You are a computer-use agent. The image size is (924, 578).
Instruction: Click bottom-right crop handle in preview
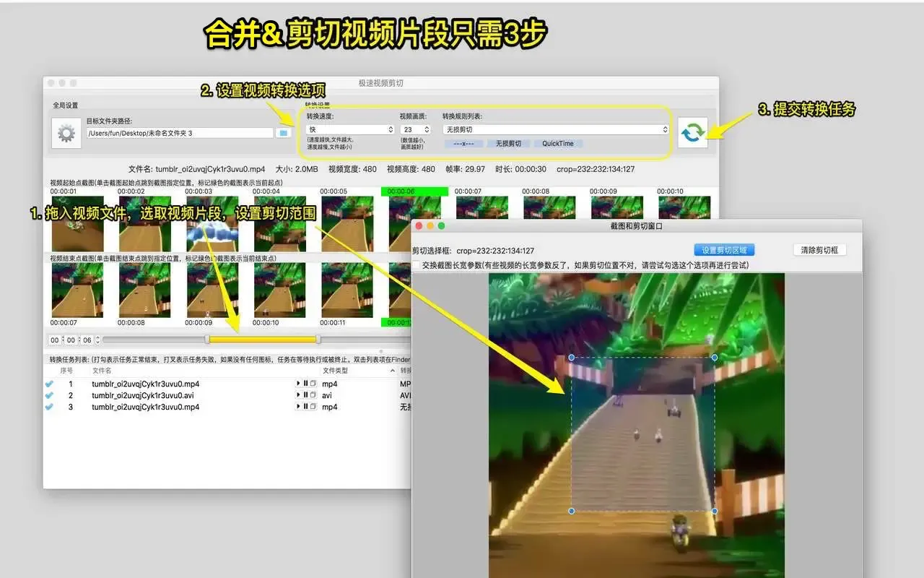click(715, 511)
